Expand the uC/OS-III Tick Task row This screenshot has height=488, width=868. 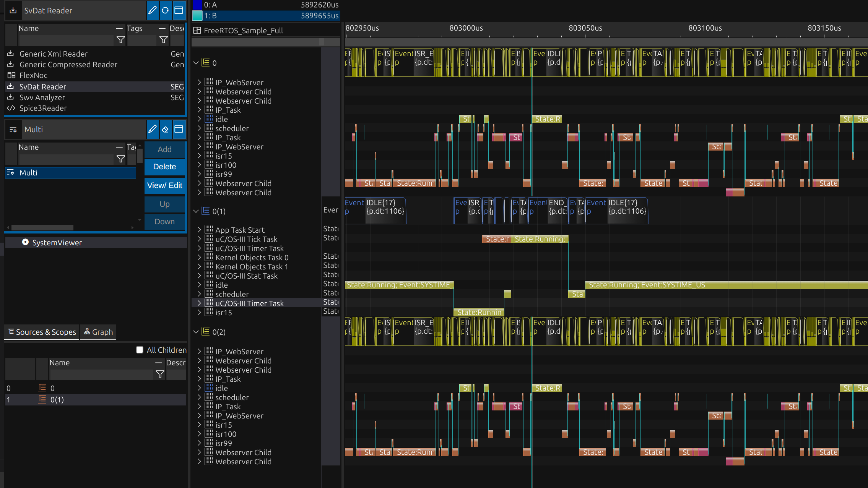click(199, 239)
